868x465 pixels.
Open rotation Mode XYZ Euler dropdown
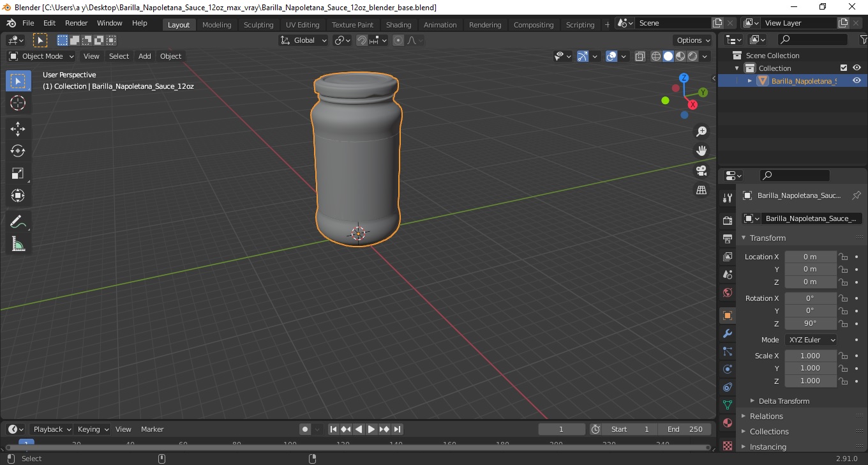[811, 340]
